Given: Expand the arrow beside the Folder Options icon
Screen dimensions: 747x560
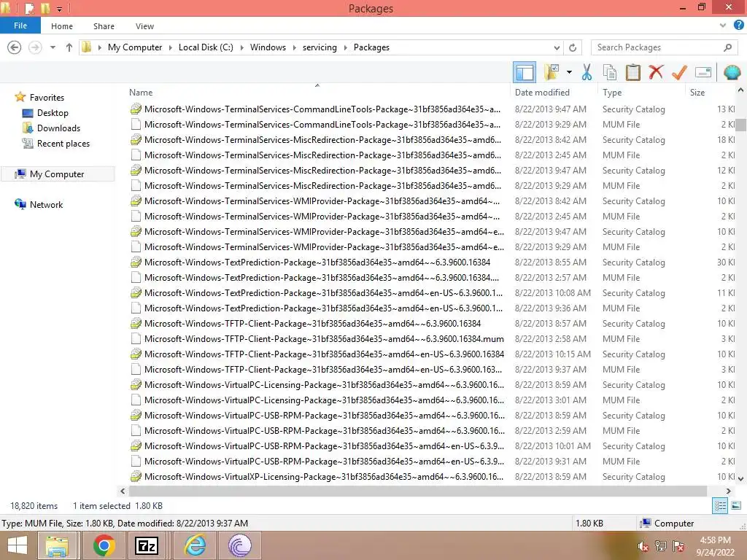Looking at the screenshot, I should (x=569, y=72).
